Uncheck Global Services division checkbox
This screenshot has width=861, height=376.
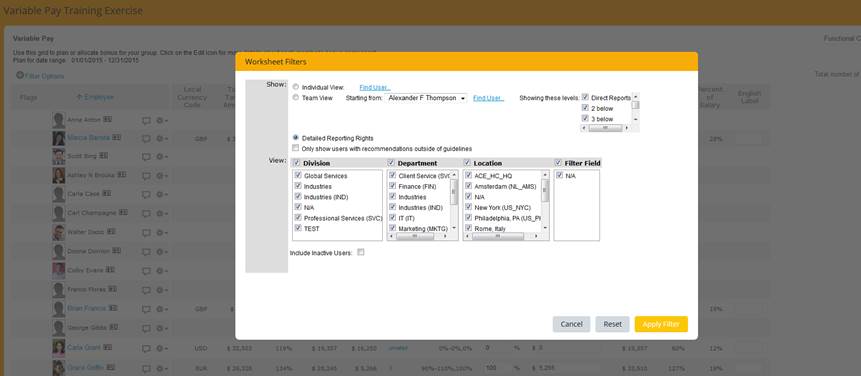click(x=298, y=176)
